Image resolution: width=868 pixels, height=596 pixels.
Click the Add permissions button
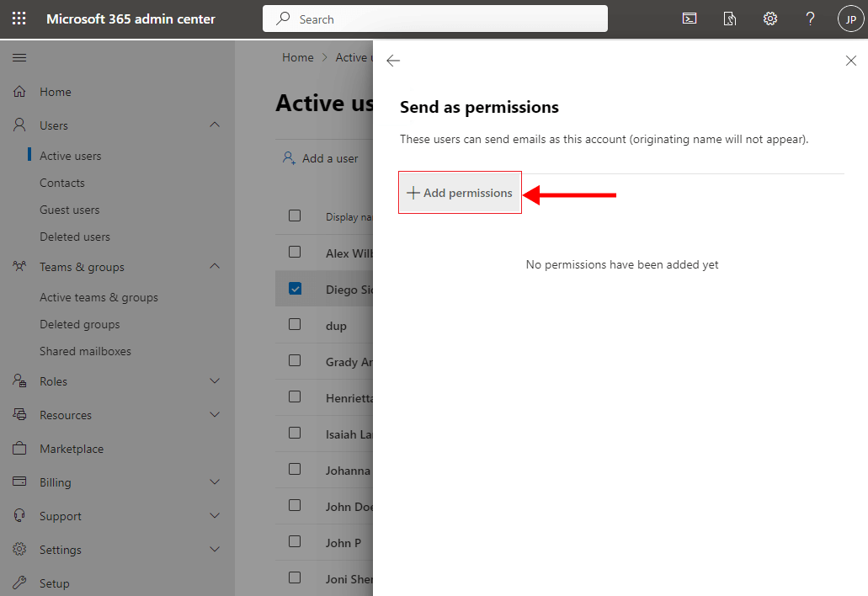coord(460,193)
